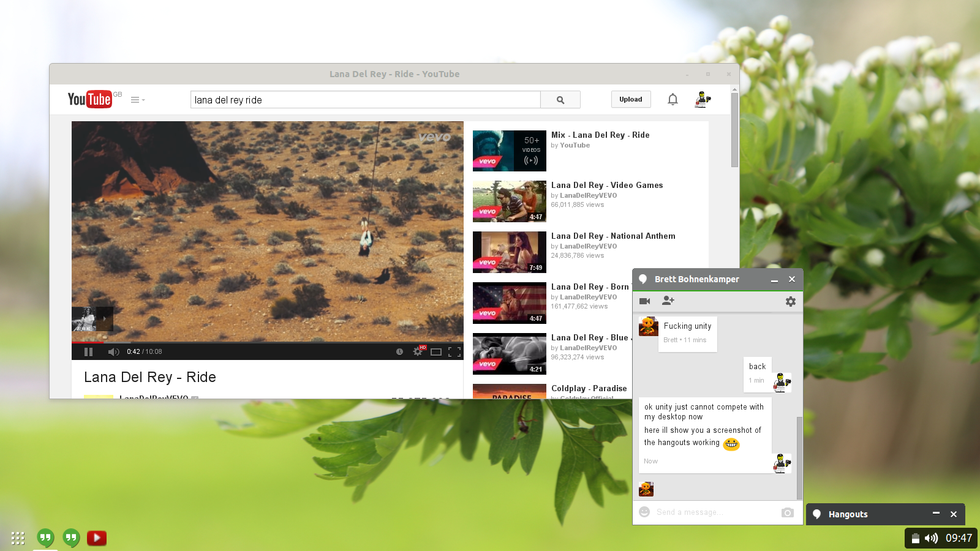980x551 pixels.
Task: Open YouTube notifications bell
Action: point(673,99)
